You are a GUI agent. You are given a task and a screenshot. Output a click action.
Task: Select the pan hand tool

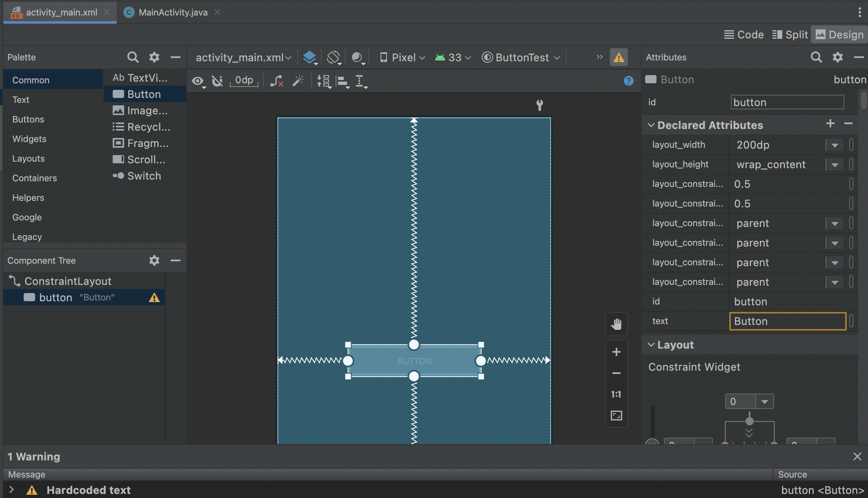tap(617, 324)
